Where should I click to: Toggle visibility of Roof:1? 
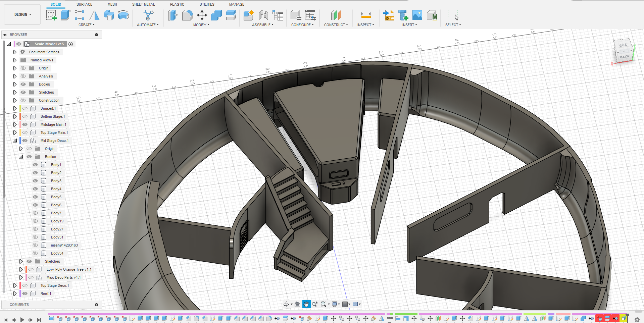pyautogui.click(x=25, y=293)
